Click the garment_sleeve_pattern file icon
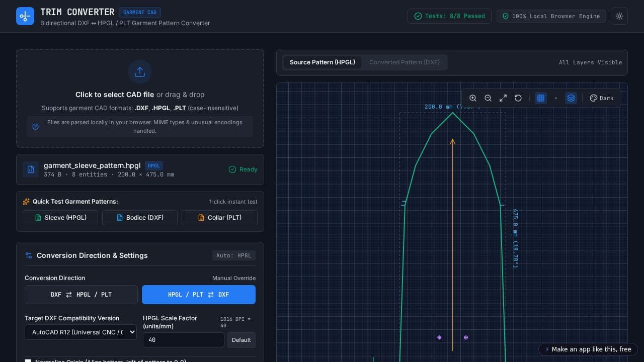Screen dimensions: 644x362 pyautogui.click(x=31, y=169)
